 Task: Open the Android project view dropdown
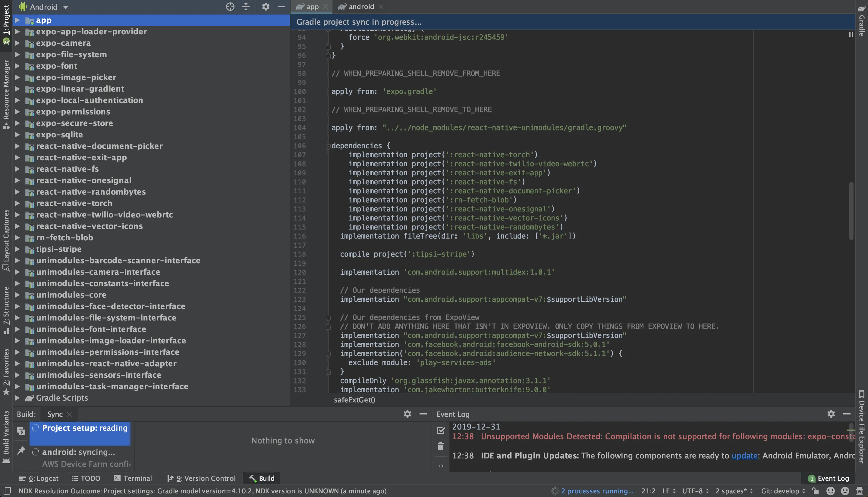tap(44, 7)
